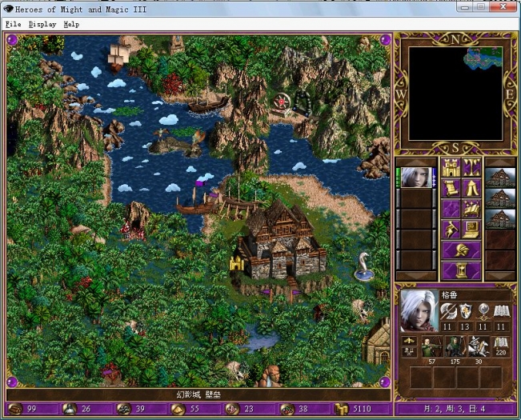Click the green movement points bar

(399, 178)
